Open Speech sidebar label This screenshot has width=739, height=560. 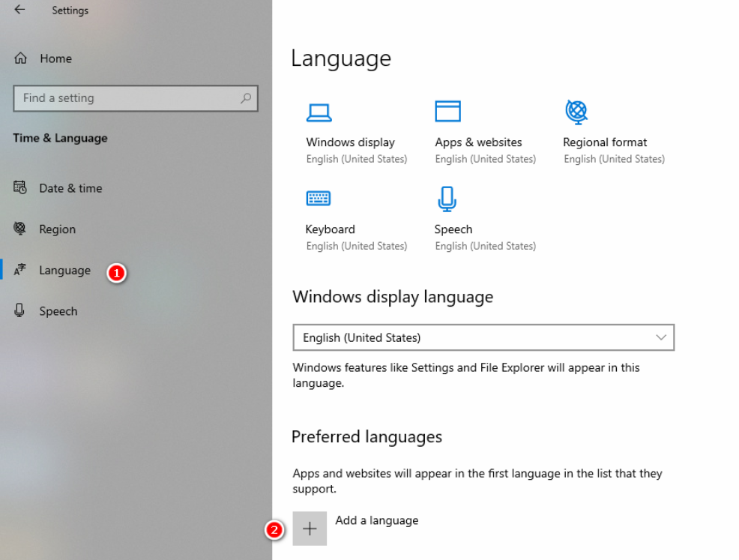58,311
